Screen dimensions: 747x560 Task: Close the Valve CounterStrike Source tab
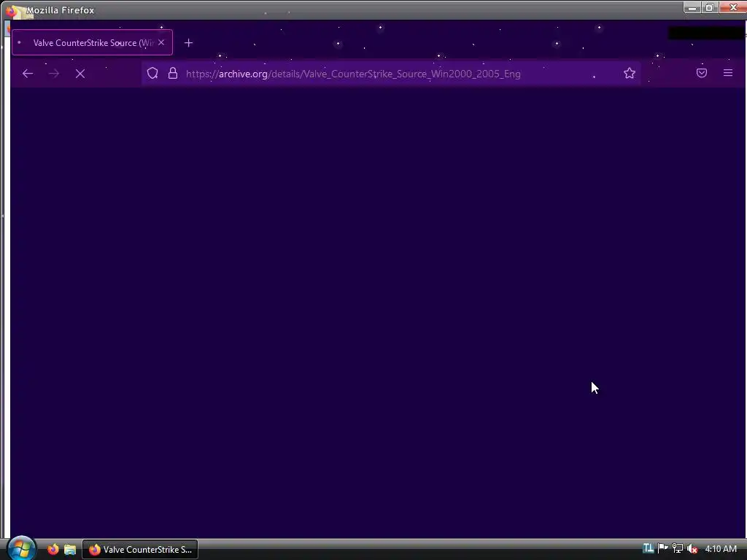(x=161, y=42)
